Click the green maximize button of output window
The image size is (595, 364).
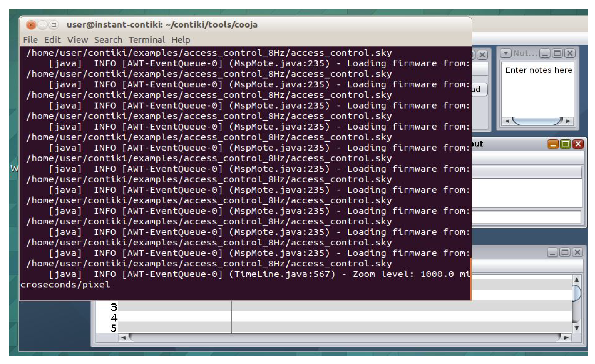(x=565, y=144)
